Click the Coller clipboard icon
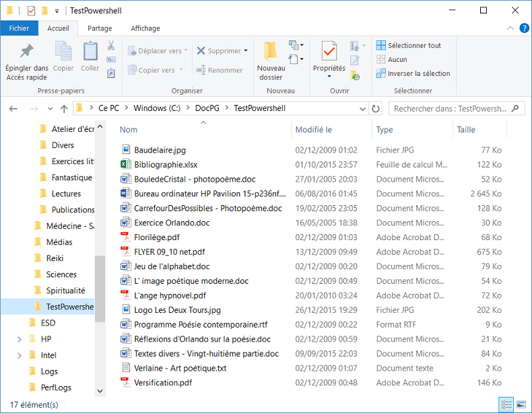The height and width of the screenshot is (413, 532). tap(90, 51)
